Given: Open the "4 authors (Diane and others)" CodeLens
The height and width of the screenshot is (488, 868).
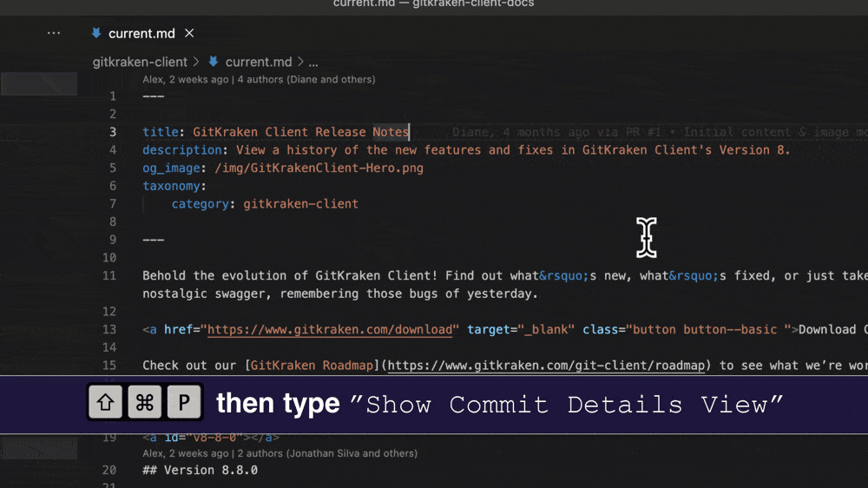Looking at the screenshot, I should (306, 79).
